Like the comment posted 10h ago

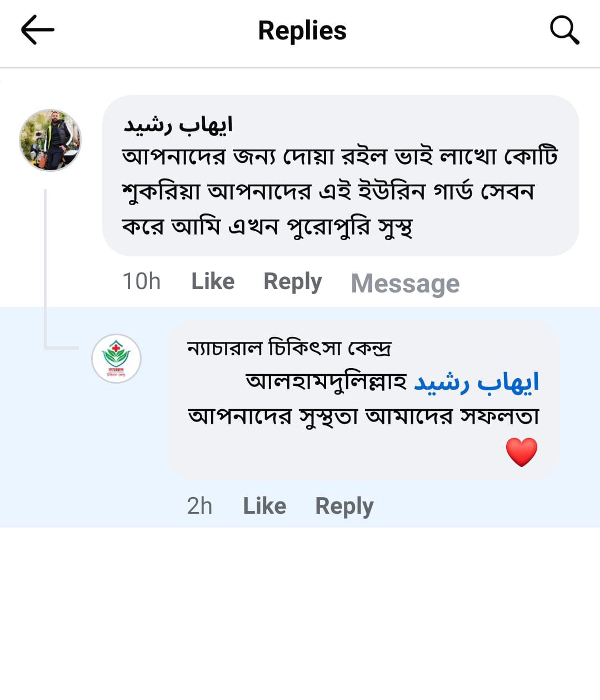213,281
